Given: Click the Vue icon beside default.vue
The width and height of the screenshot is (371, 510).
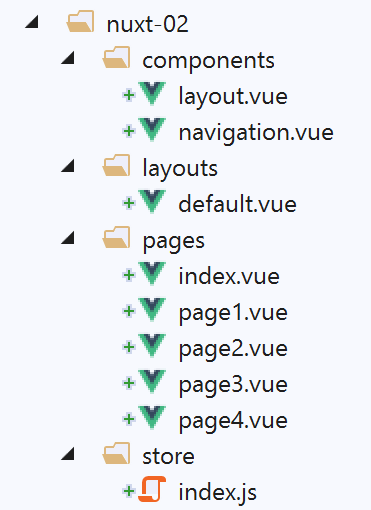Looking at the screenshot, I should (152, 202).
